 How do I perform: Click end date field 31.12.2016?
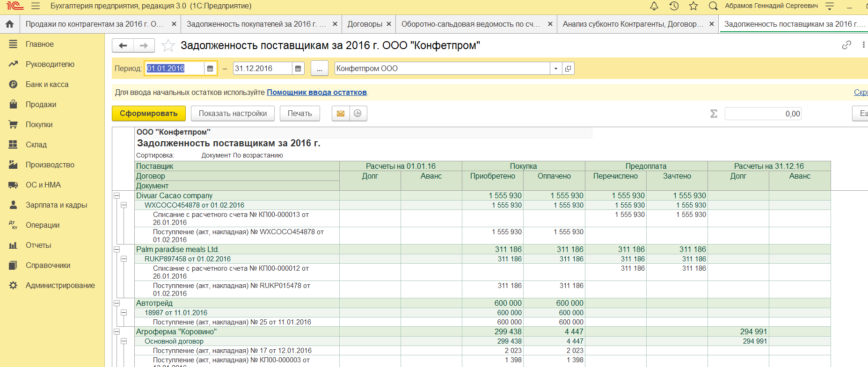(x=262, y=69)
